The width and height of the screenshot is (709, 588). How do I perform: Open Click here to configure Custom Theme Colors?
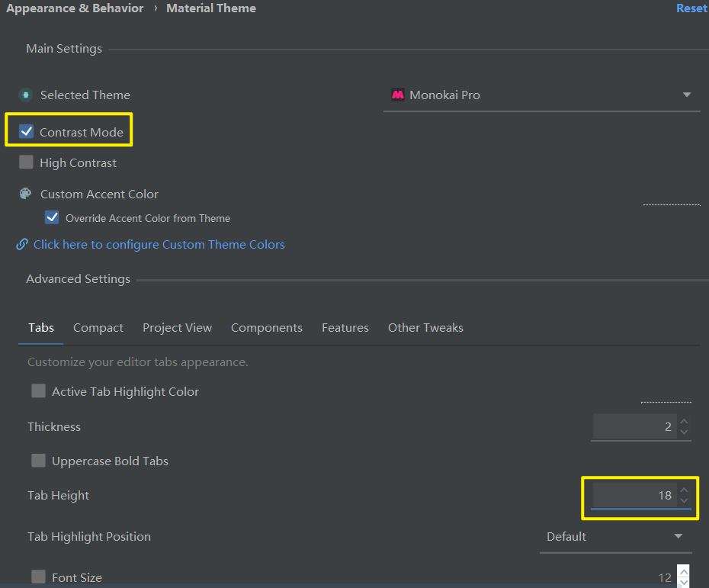159,244
